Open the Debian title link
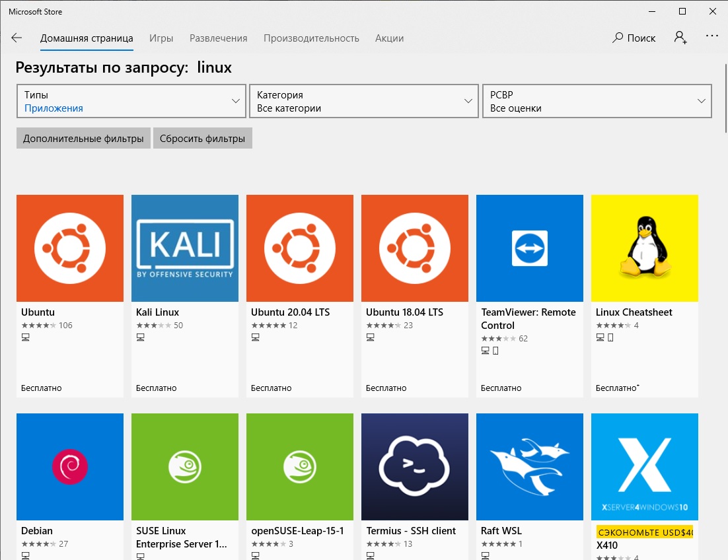The width and height of the screenshot is (728, 560). tap(37, 531)
